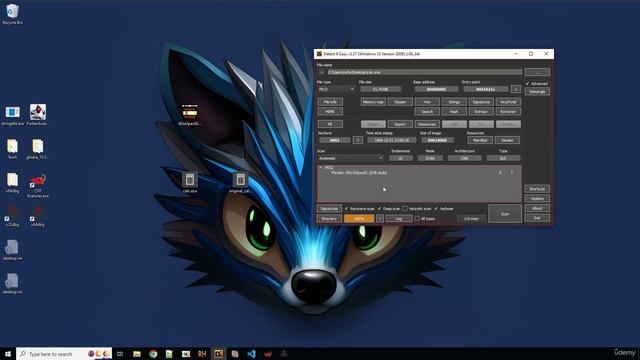Image resolution: width=640 pixels, height=360 pixels.
Task: Select the x32dbg shortcut icon
Action: point(12,216)
